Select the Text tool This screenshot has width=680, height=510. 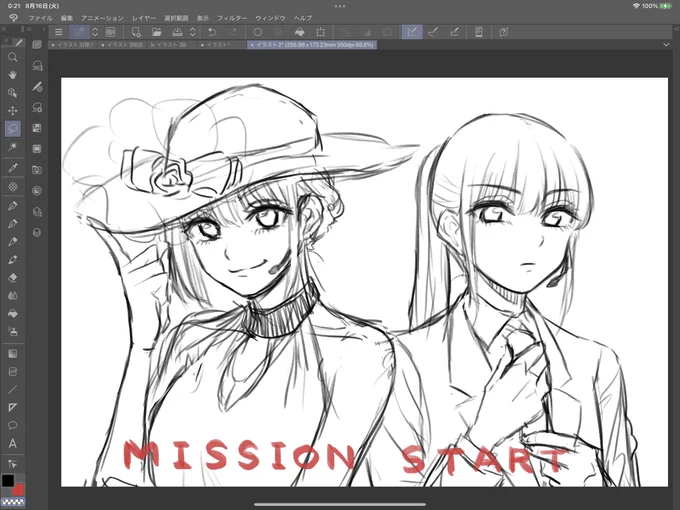pos(13,443)
